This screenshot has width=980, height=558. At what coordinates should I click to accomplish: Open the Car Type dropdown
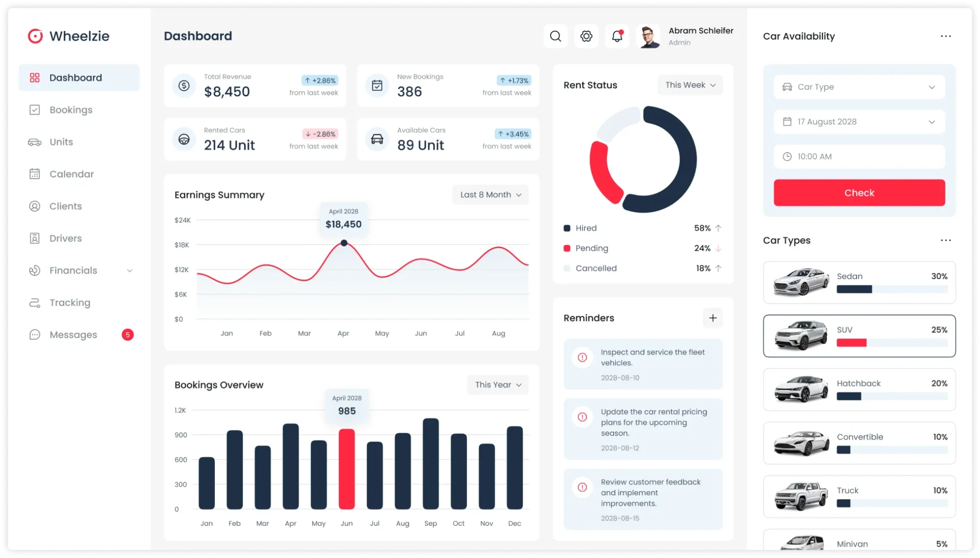pyautogui.click(x=859, y=87)
